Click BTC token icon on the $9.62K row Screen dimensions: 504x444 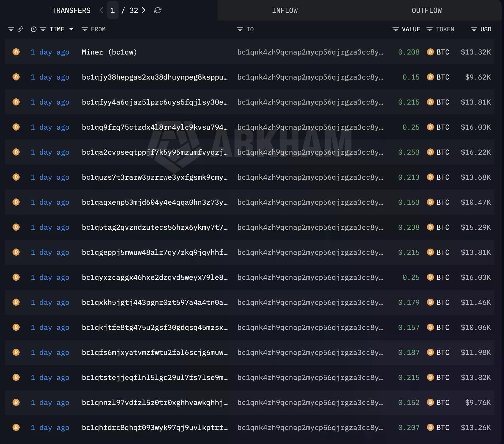pos(430,77)
